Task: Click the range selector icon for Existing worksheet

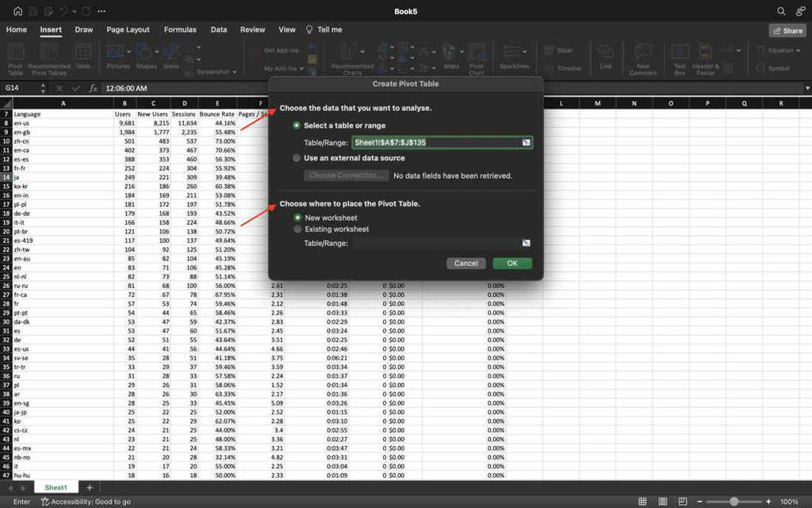Action: point(525,243)
